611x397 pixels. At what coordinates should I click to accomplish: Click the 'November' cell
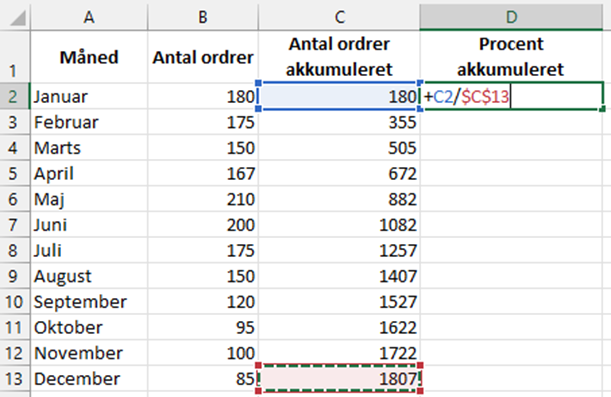(89, 353)
